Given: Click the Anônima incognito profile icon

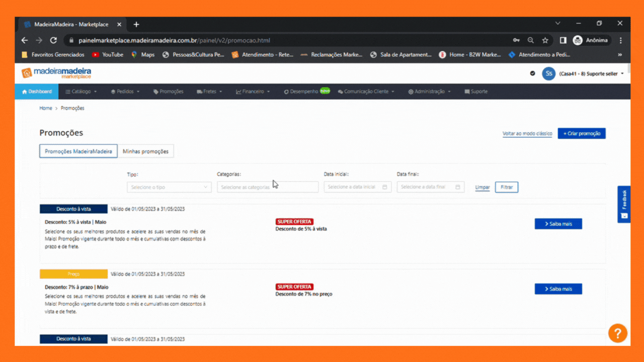Looking at the screenshot, I should (x=578, y=40).
